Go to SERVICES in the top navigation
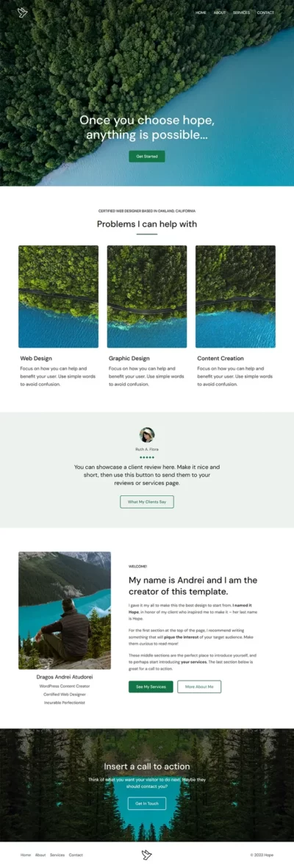 click(x=241, y=12)
